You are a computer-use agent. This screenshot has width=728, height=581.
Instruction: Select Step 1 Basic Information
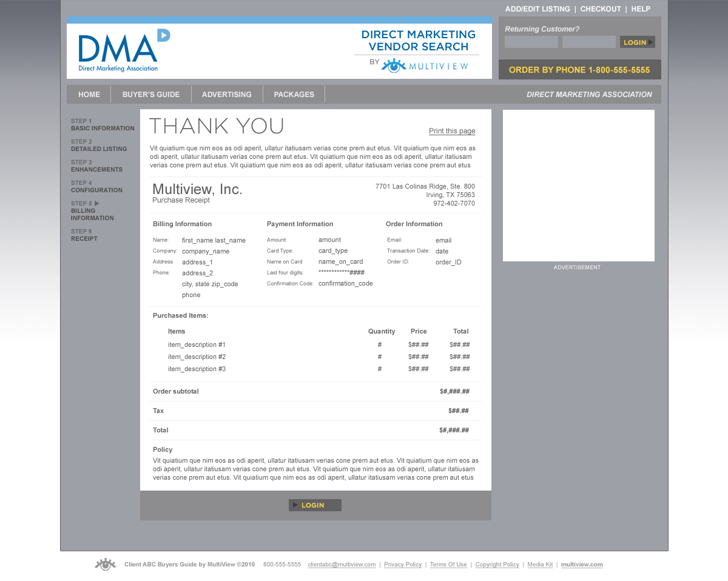tap(102, 125)
